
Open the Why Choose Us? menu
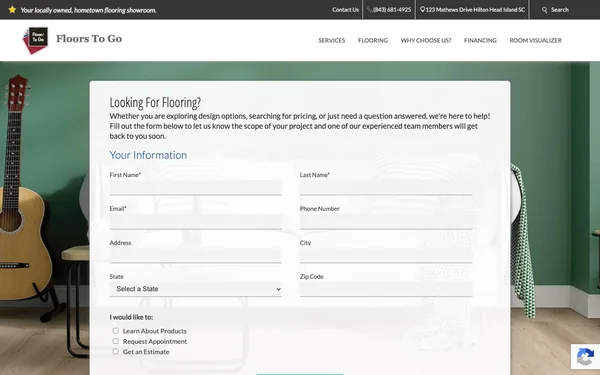(426, 40)
